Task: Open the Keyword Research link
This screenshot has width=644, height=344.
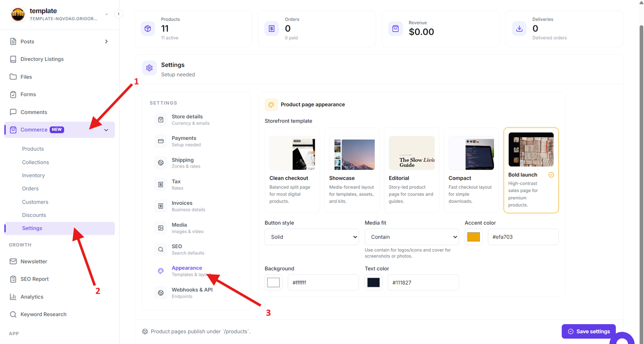Action: point(43,315)
